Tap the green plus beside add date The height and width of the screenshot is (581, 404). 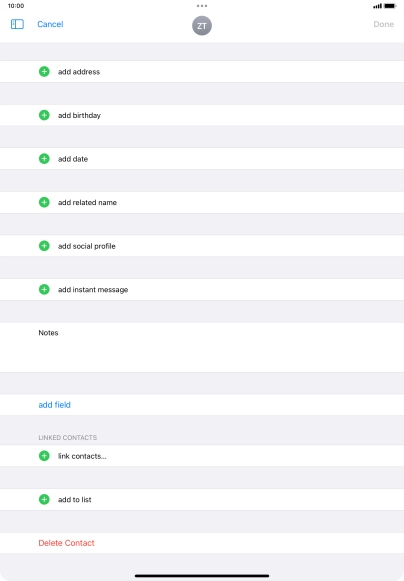44,159
